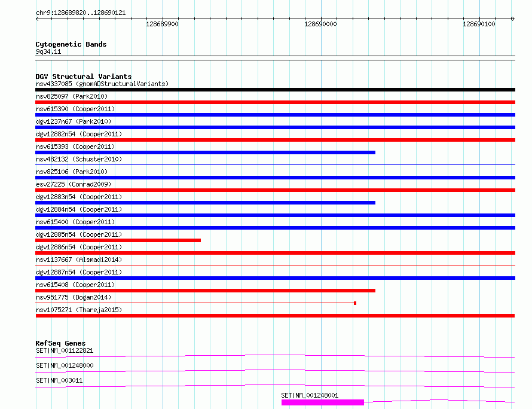Open the esv27225 (Conrad2009) variant

[74, 184]
